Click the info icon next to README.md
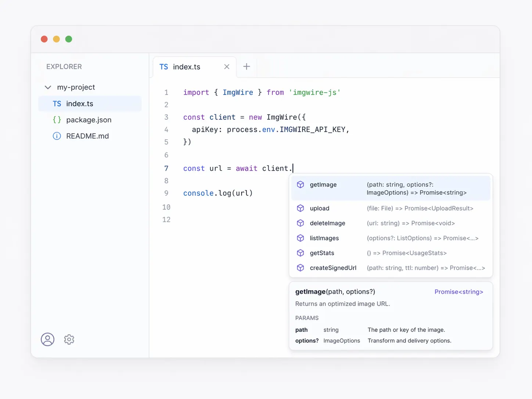The height and width of the screenshot is (399, 532). [x=57, y=136]
